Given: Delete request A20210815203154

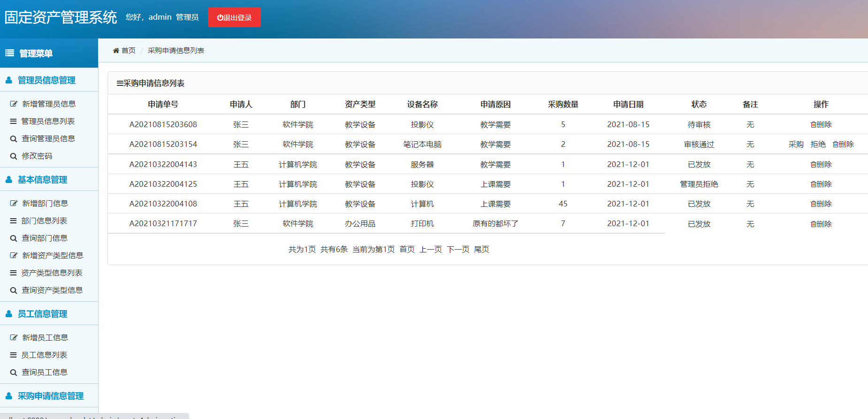Looking at the screenshot, I should coord(843,145).
